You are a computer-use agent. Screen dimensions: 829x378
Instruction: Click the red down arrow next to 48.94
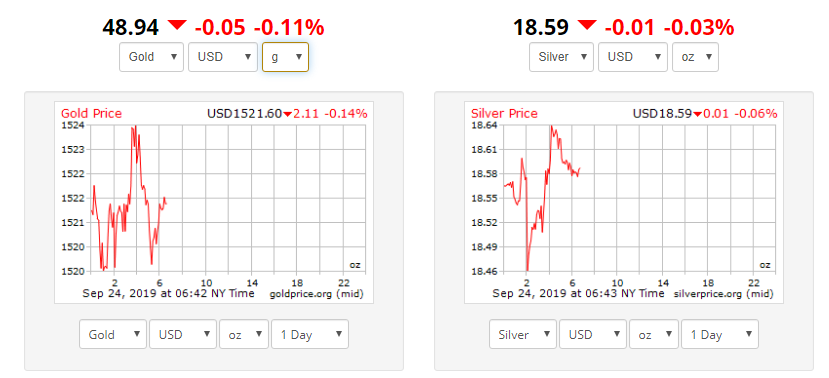click(177, 25)
